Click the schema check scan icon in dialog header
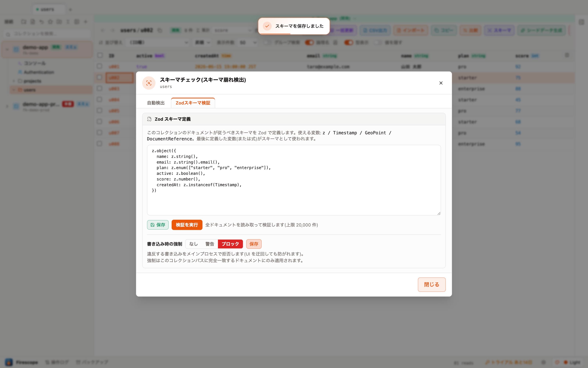Screen dimensions: 588x368 pos(149,83)
